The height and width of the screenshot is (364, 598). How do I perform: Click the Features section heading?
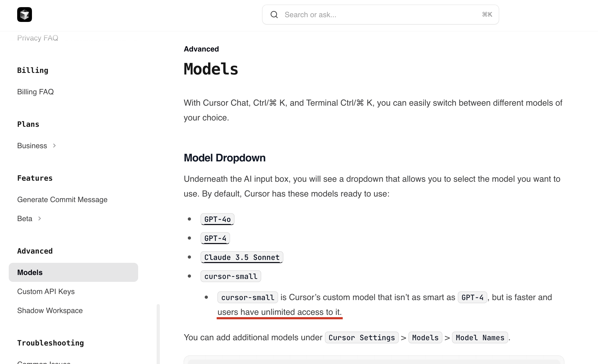[35, 178]
